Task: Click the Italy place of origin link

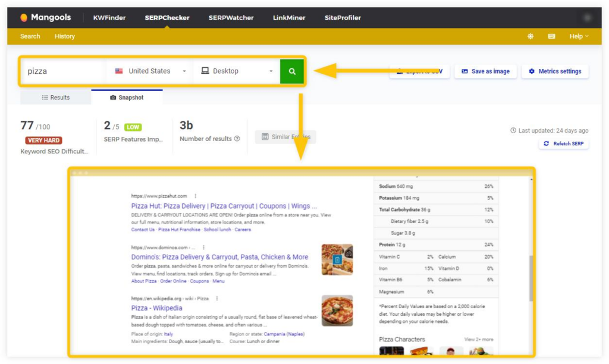Action: pyautogui.click(x=168, y=334)
